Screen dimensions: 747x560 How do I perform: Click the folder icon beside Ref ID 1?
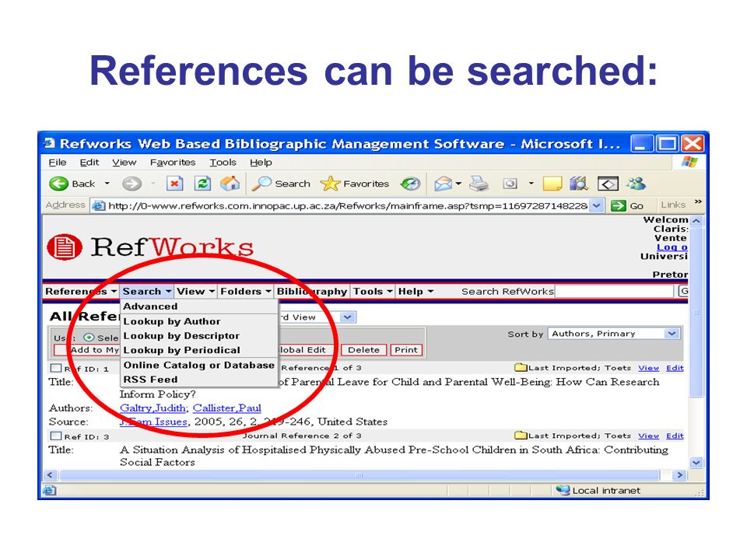pos(521,367)
